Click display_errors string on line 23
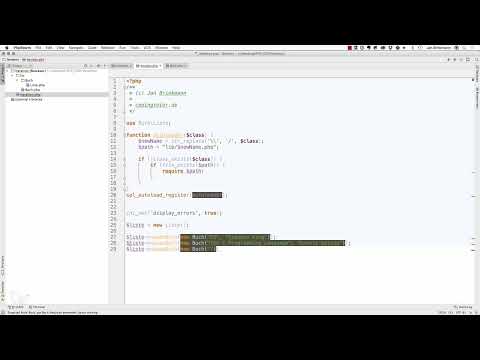Image resolution: width=480 pixels, height=360 pixels. [x=175, y=213]
